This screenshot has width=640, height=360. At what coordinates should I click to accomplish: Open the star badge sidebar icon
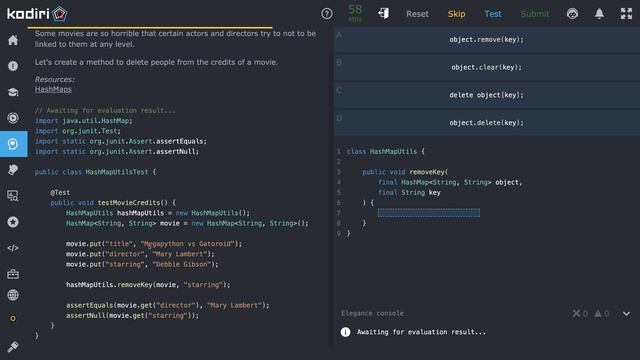[x=13, y=222]
